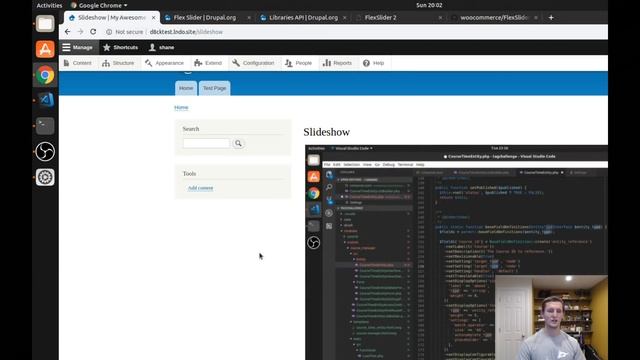Open the Reports admin section

[x=337, y=63]
